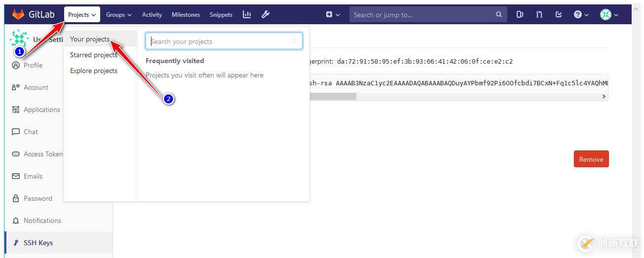Open Access Tokens in settings sidebar
644x258 pixels.
pyautogui.click(x=43, y=154)
